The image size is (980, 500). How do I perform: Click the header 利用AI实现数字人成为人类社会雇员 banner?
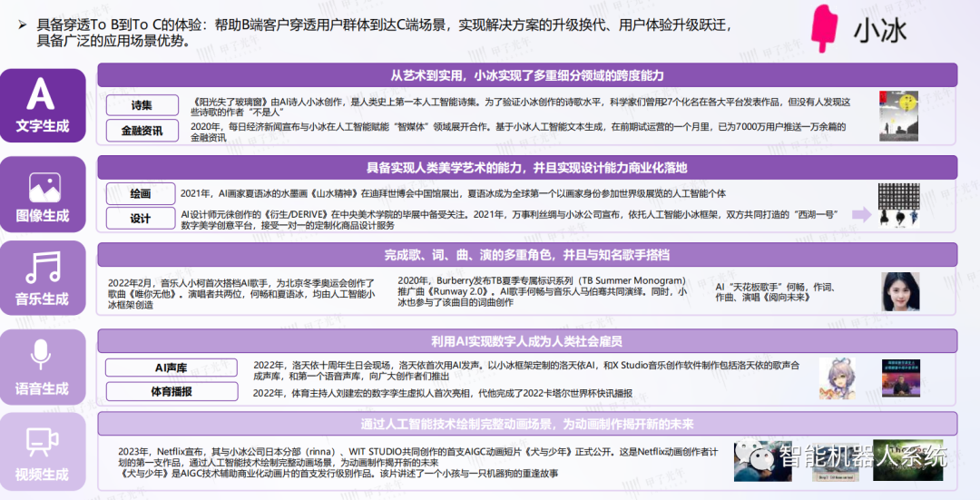tap(527, 341)
